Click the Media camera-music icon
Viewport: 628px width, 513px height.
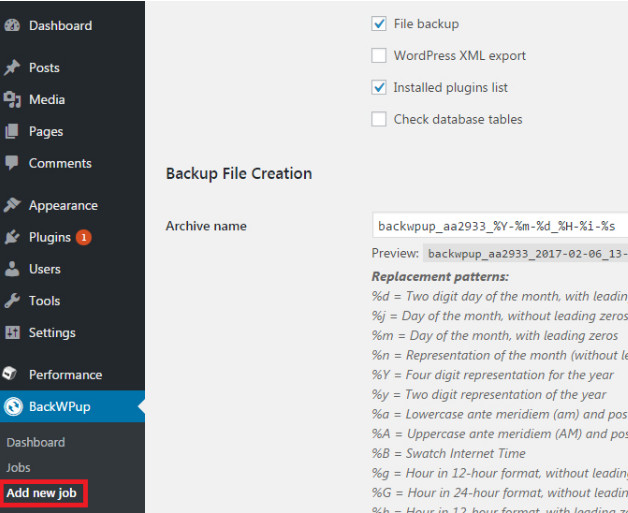tap(12, 99)
